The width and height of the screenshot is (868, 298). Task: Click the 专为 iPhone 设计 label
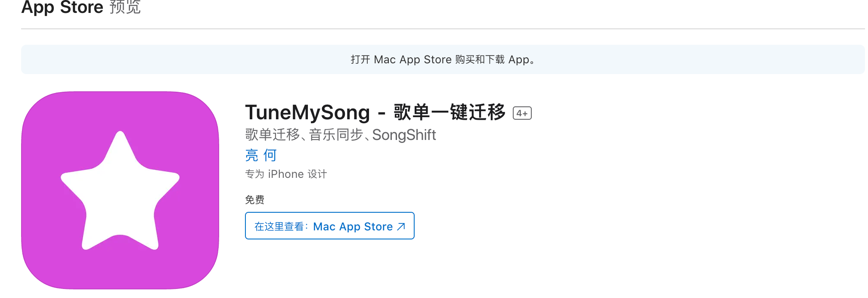286,174
